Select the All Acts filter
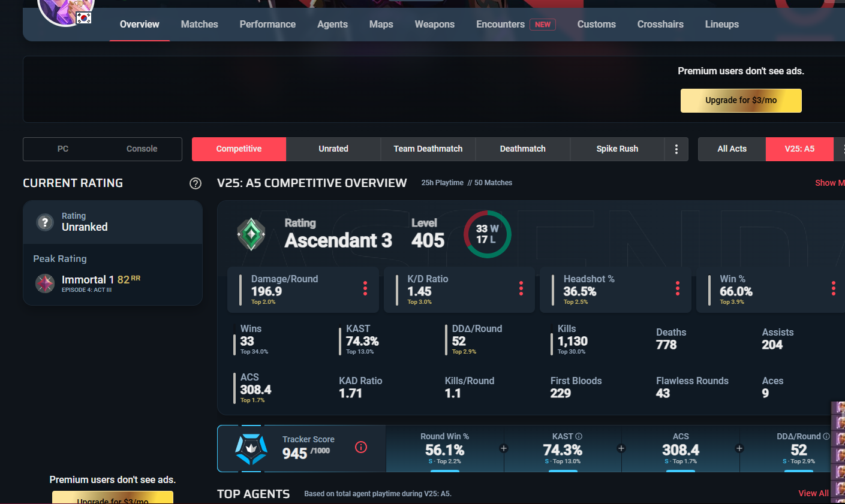 click(732, 149)
